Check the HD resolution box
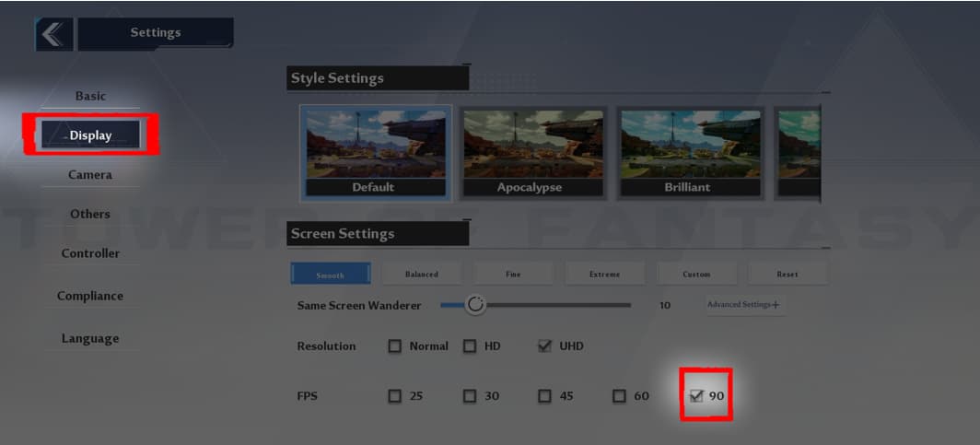 click(470, 346)
